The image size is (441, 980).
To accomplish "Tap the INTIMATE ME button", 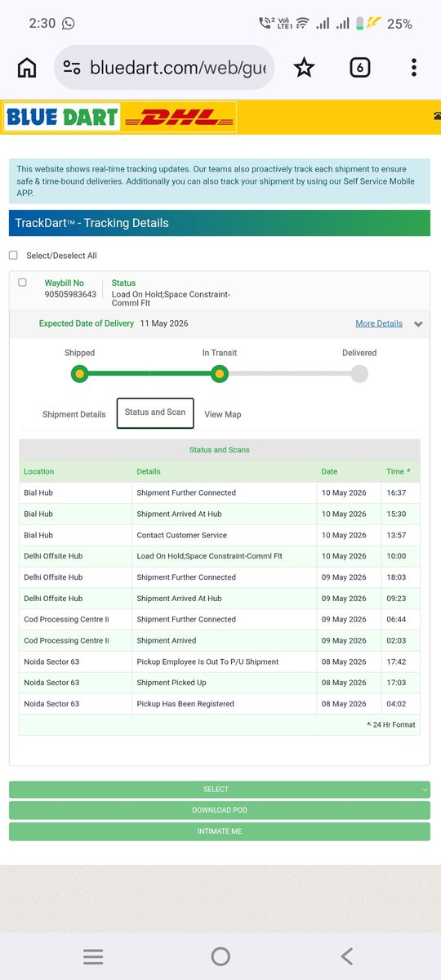I will [x=220, y=831].
